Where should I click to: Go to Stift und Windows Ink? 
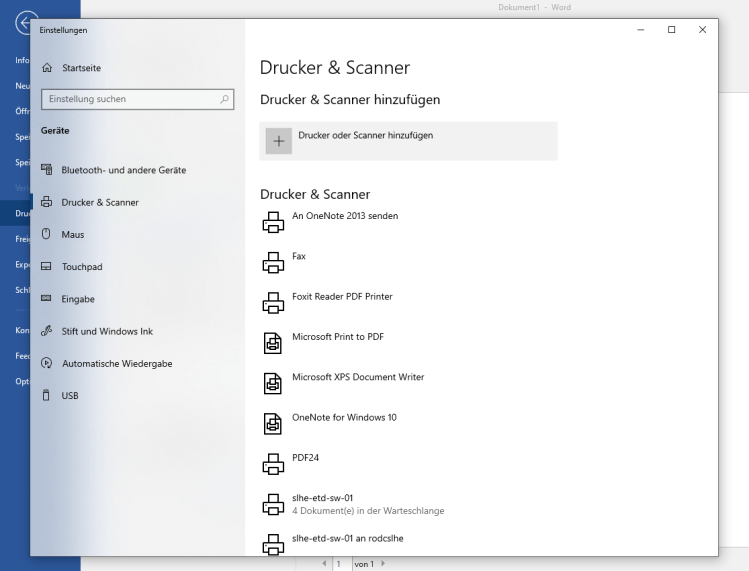(x=107, y=331)
